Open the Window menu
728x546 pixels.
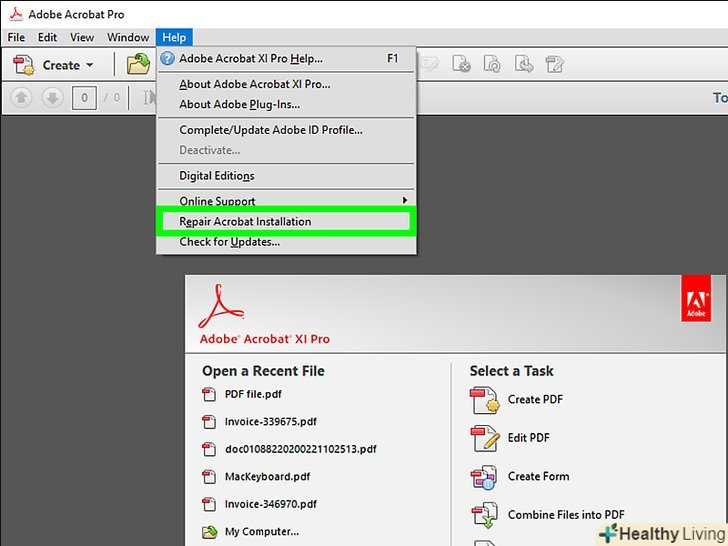pos(128,37)
